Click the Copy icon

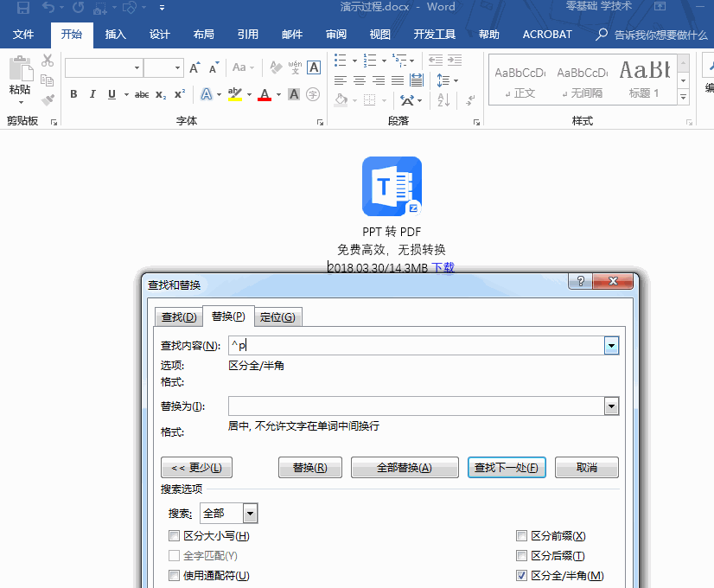[48, 80]
